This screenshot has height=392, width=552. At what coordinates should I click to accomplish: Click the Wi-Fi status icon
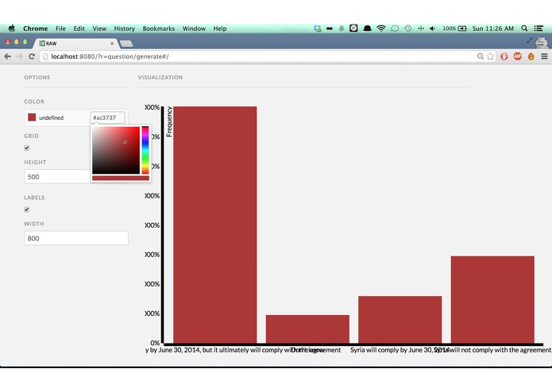point(381,29)
